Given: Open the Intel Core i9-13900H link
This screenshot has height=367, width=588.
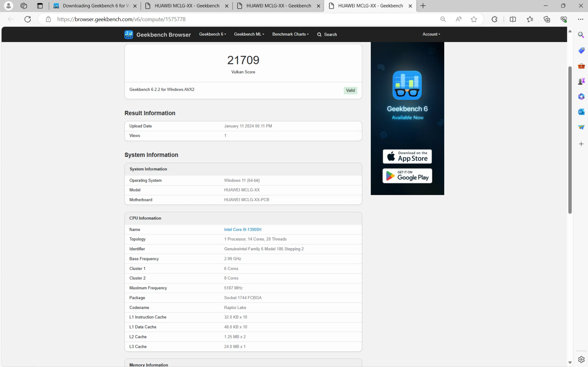Looking at the screenshot, I should (242, 229).
